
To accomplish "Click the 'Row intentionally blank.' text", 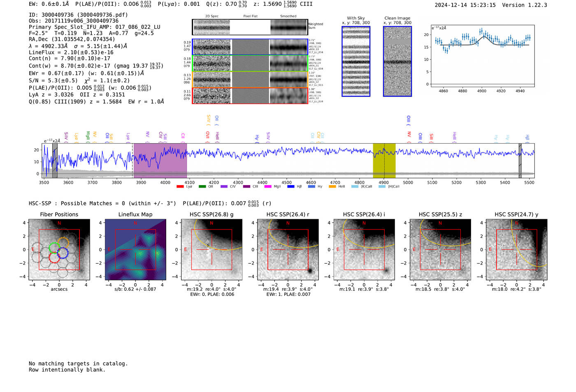I will 67,370.
